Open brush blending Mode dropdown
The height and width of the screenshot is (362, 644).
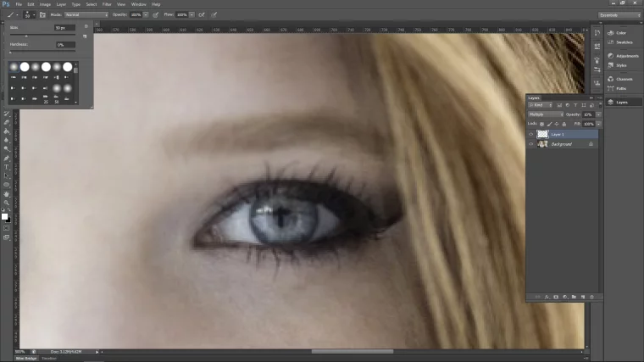click(86, 14)
